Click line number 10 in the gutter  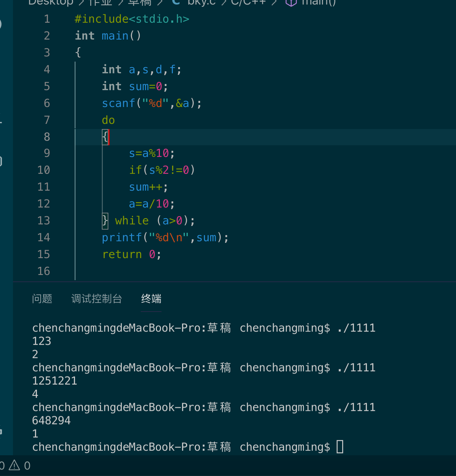[x=43, y=170]
